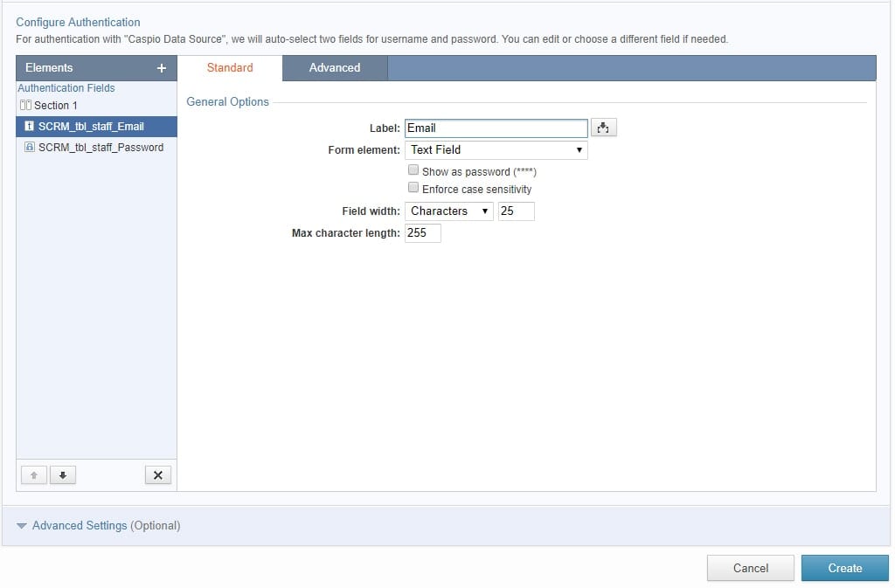Open the Form element dropdown
Viewport: 895px width, 588px height.
[x=496, y=149]
